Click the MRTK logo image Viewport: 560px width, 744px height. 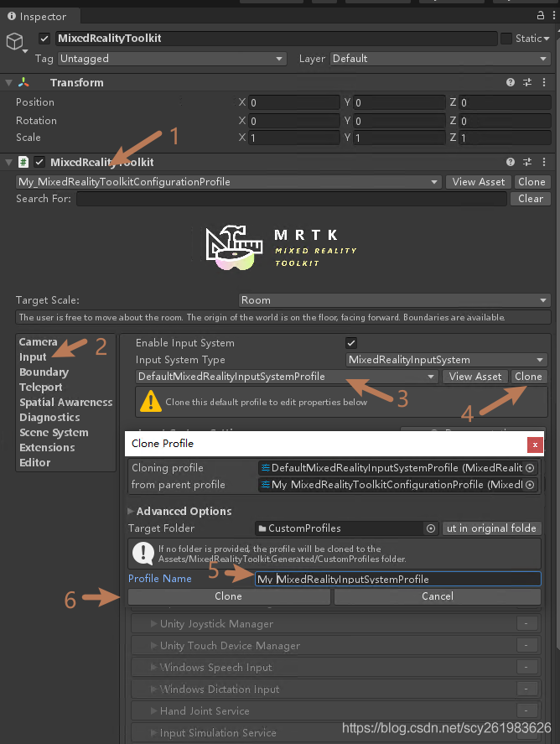[281, 247]
